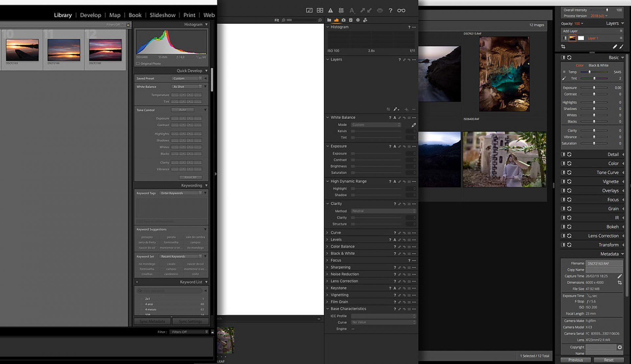Toggle the Tone Curve panel on/off switch
631x364 pixels.
(x=563, y=172)
